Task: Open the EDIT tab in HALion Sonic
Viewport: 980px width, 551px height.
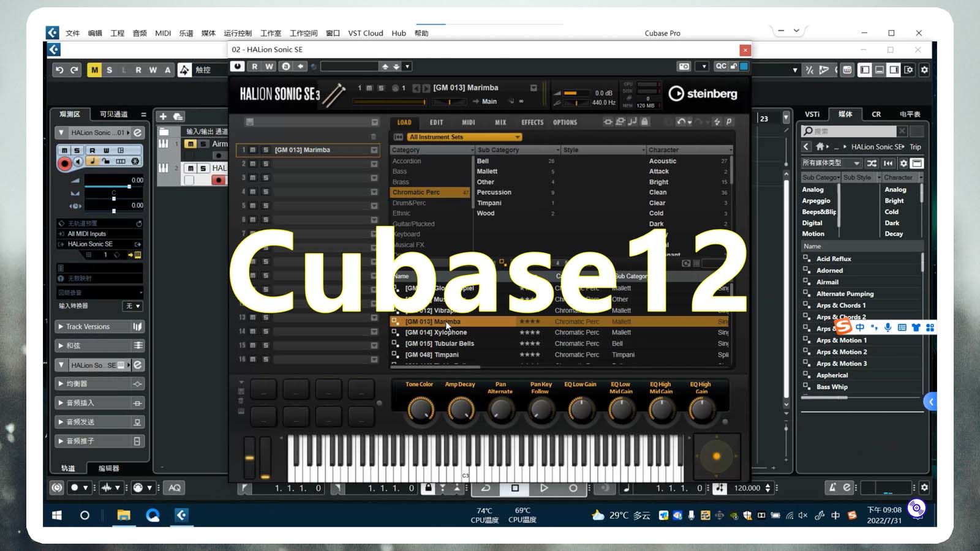Action: coord(436,122)
